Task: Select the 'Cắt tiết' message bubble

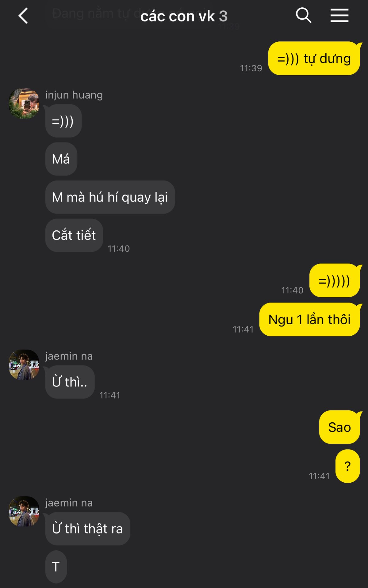Action: coord(74,235)
